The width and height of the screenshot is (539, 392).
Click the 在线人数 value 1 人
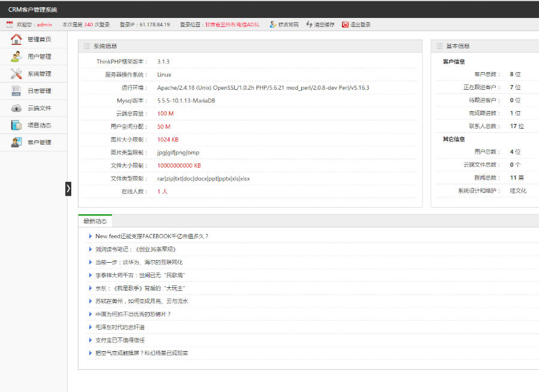coord(162,192)
